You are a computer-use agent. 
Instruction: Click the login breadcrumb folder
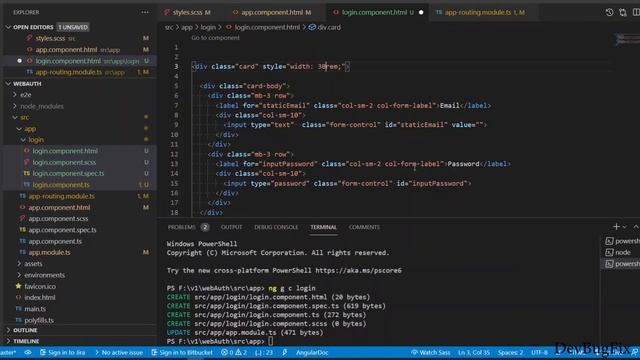[x=208, y=27]
